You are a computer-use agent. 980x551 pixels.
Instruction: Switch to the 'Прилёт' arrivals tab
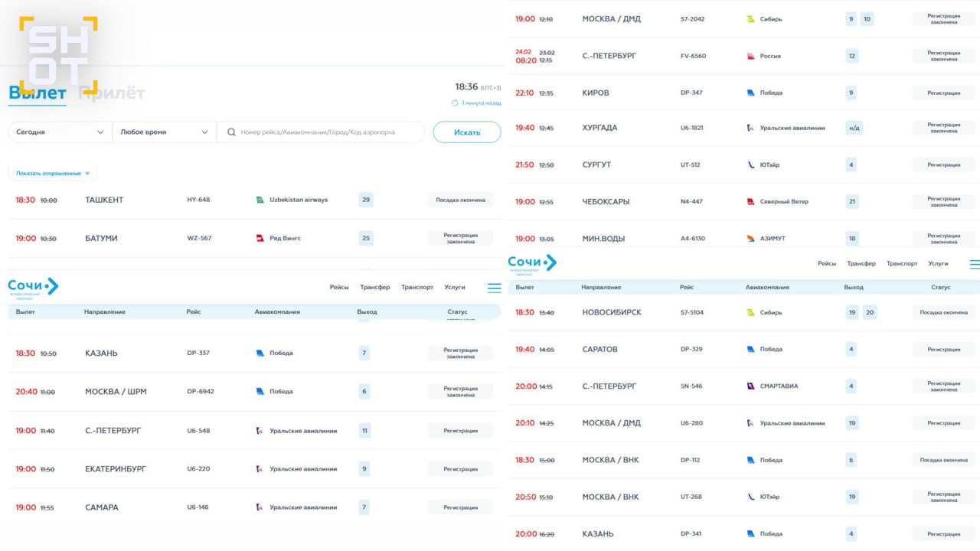click(112, 93)
